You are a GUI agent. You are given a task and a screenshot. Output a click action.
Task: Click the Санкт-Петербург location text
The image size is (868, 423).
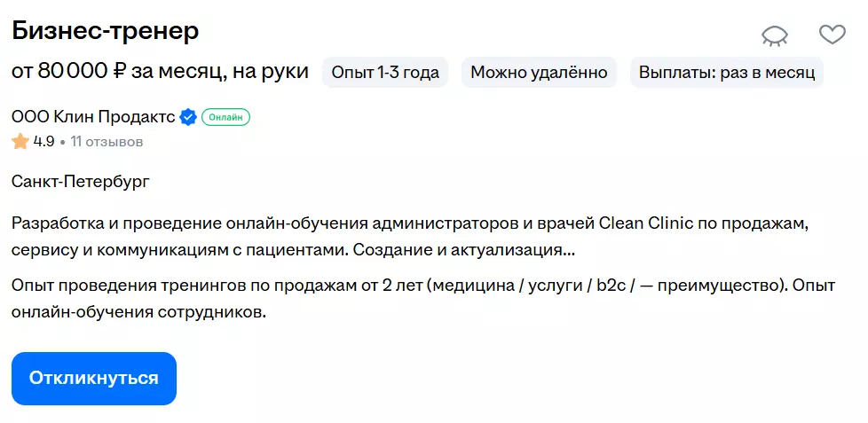pyautogui.click(x=81, y=182)
